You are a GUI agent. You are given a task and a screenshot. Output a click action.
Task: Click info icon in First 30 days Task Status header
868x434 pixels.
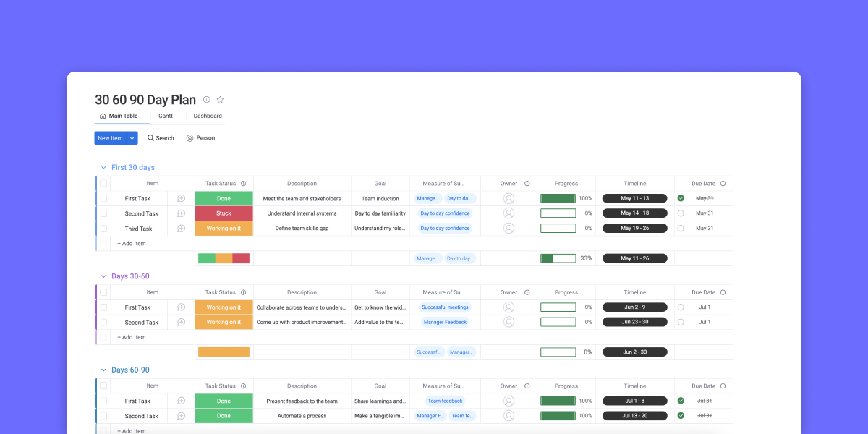(x=243, y=184)
